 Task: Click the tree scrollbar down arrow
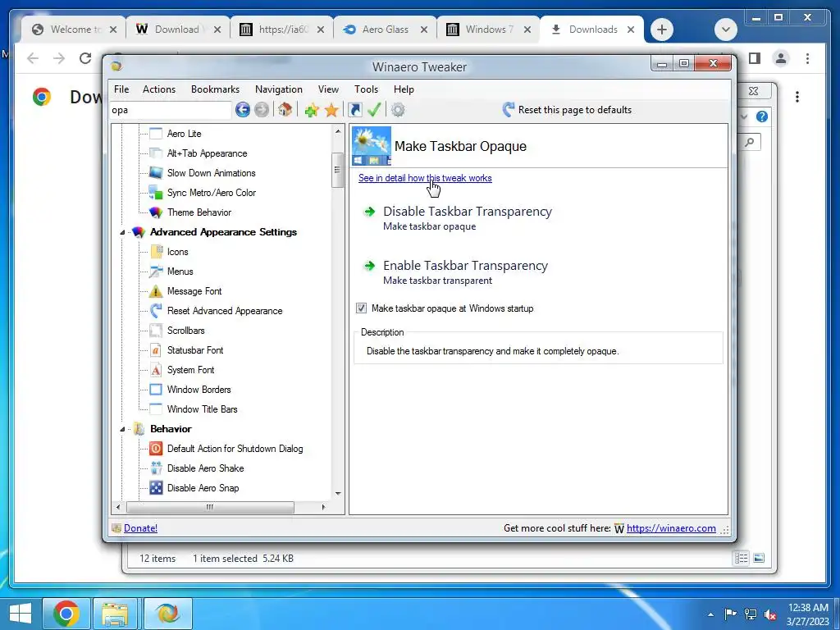coord(338,493)
